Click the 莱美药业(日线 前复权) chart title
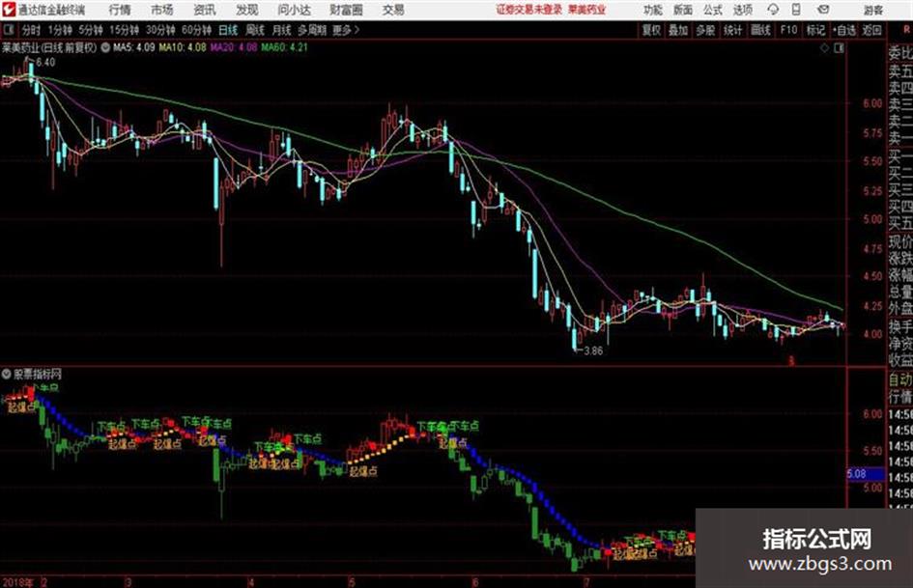 coord(49,47)
